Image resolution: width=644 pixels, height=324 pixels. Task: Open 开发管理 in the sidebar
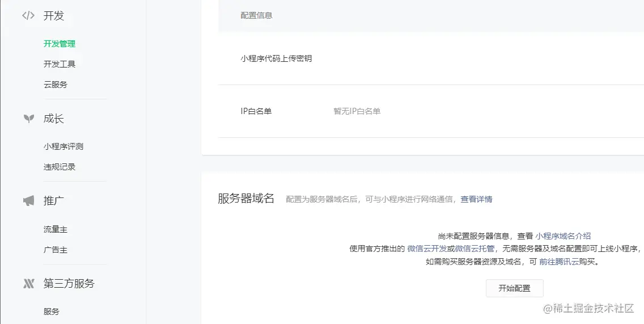point(60,44)
